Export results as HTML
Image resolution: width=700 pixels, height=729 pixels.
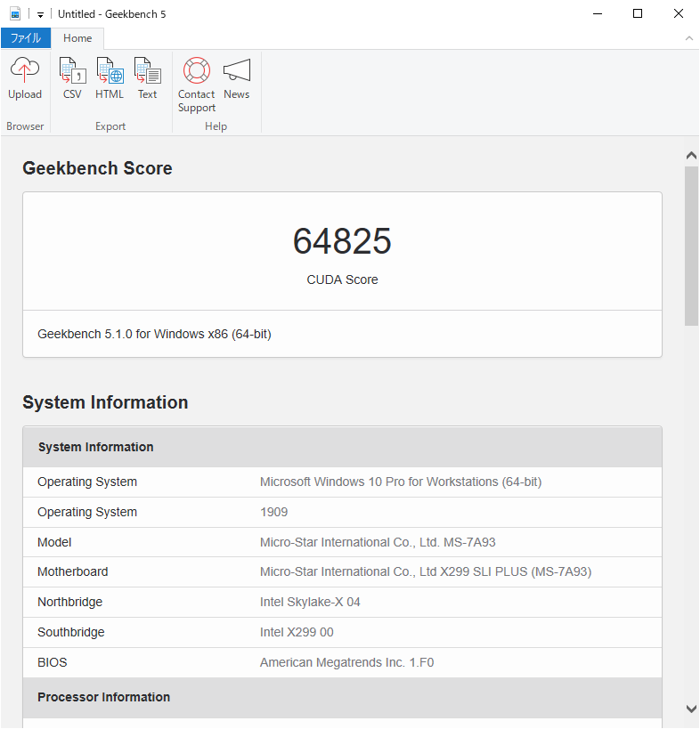click(110, 69)
